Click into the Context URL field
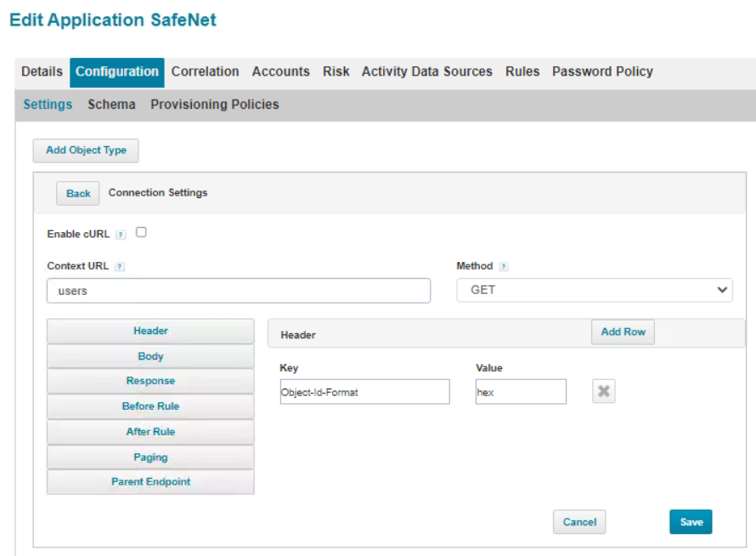The image size is (756, 556). pos(238,291)
